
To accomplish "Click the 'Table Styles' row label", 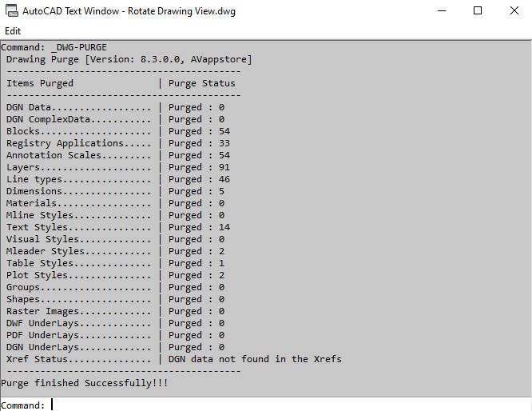I will [x=40, y=263].
